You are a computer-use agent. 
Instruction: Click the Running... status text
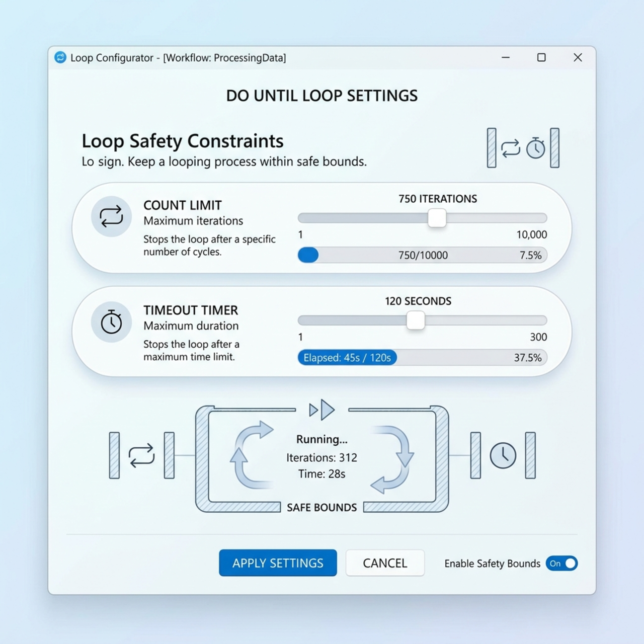point(322,439)
